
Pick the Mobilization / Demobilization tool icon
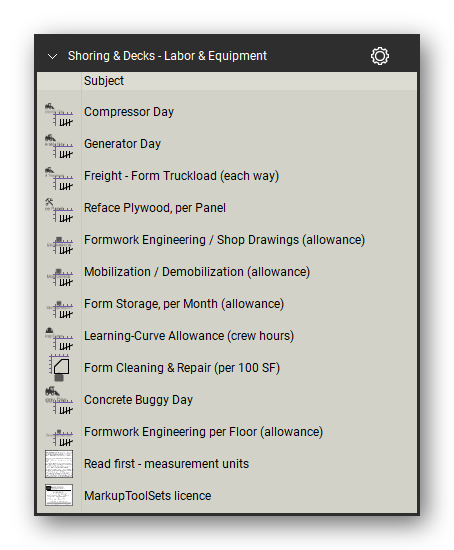(x=60, y=277)
